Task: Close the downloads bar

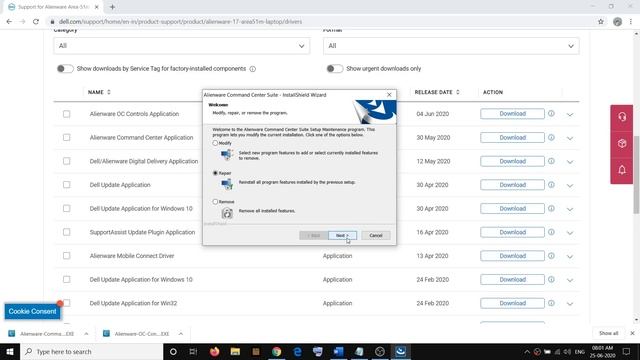Action: click(x=632, y=333)
